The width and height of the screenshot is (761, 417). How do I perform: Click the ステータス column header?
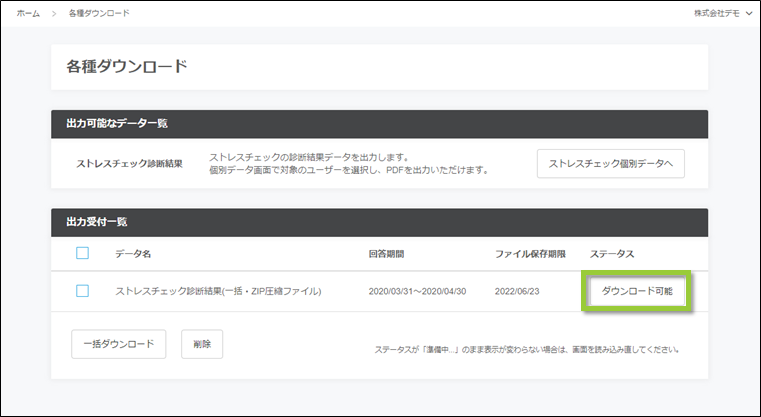point(612,254)
